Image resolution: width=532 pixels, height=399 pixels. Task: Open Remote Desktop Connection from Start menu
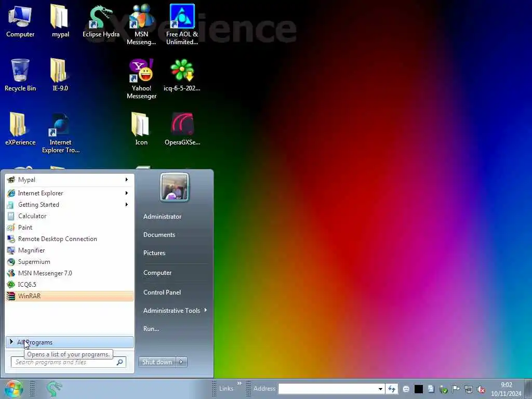[x=70, y=239]
